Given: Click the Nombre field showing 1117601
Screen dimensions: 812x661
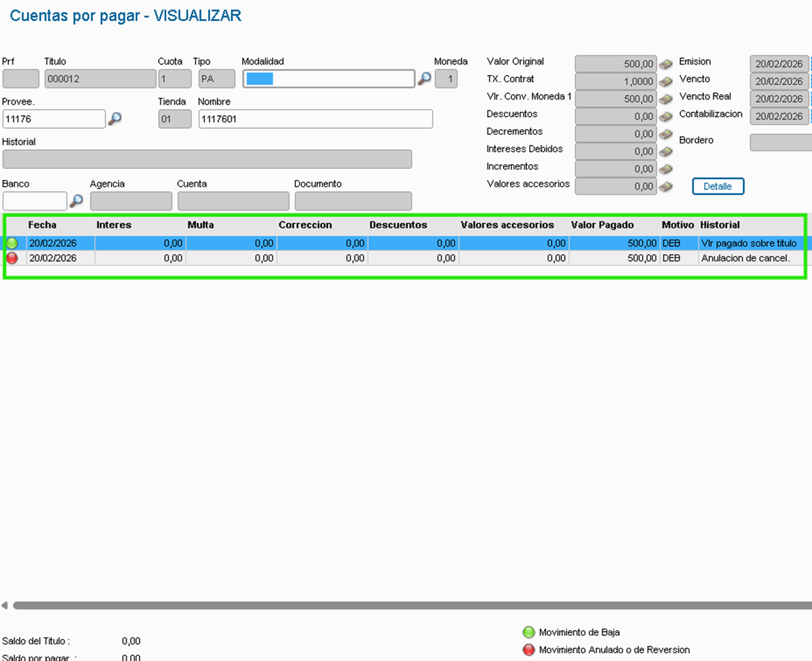Looking at the screenshot, I should click(x=316, y=119).
